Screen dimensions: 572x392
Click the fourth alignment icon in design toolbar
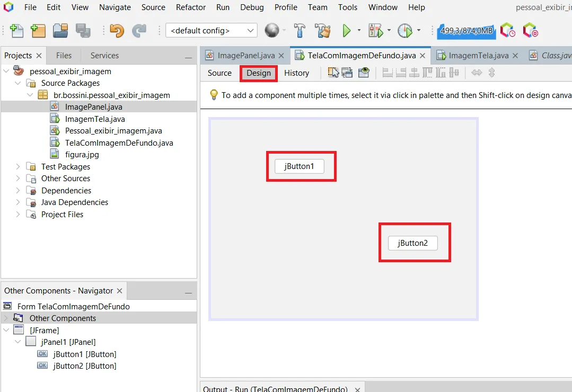[x=427, y=73]
